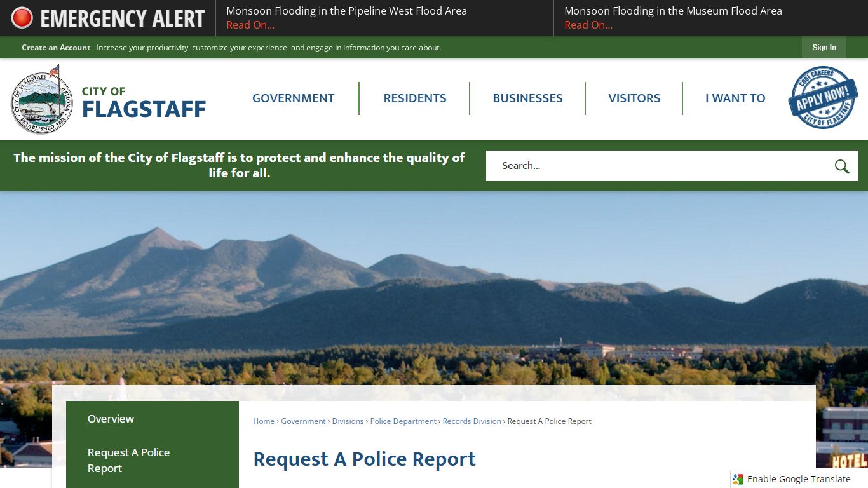Click the City of Flagstaff seal logo
The height and width of the screenshot is (488, 868).
click(x=43, y=100)
